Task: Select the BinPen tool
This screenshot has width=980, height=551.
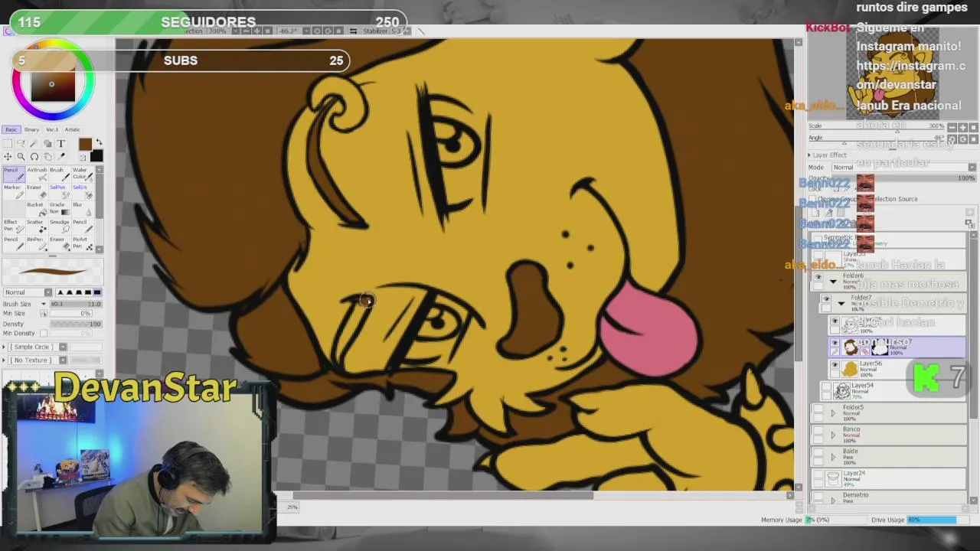Action: pyautogui.click(x=38, y=244)
